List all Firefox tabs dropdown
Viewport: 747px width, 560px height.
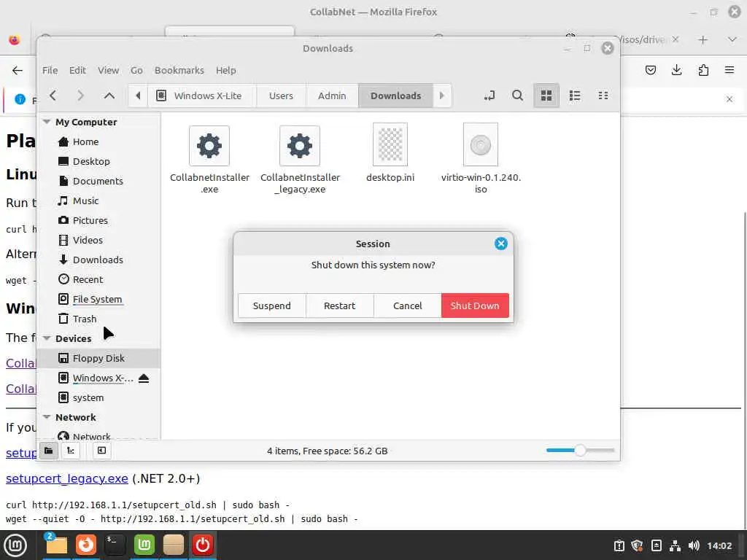[732, 40]
